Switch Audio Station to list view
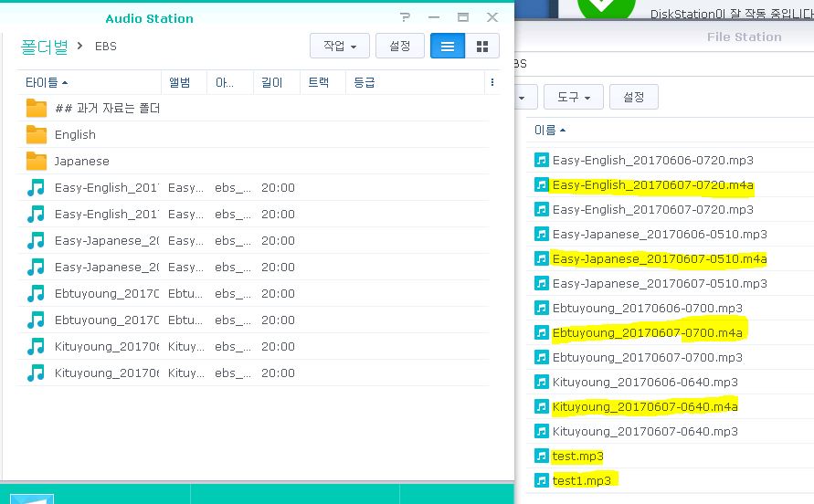The height and width of the screenshot is (504, 814). (448, 47)
